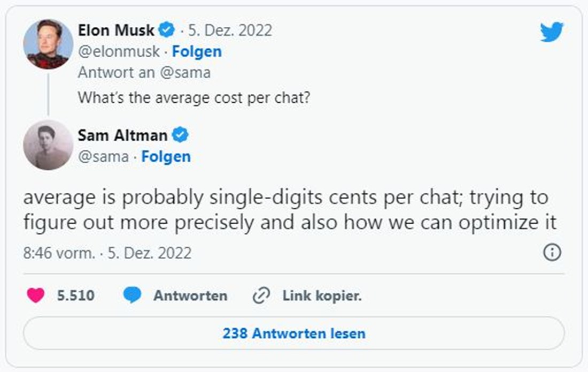This screenshot has width=588, height=372.
Task: Like the tweet with the heart icon
Action: click(x=35, y=295)
